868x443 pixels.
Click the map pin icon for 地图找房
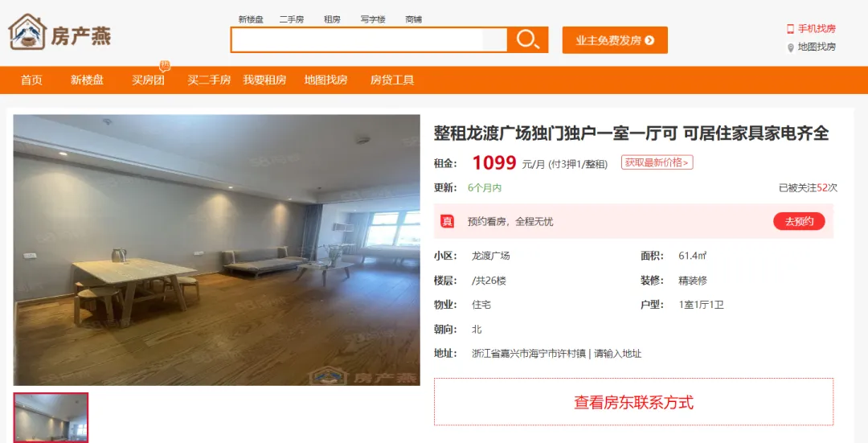(791, 47)
